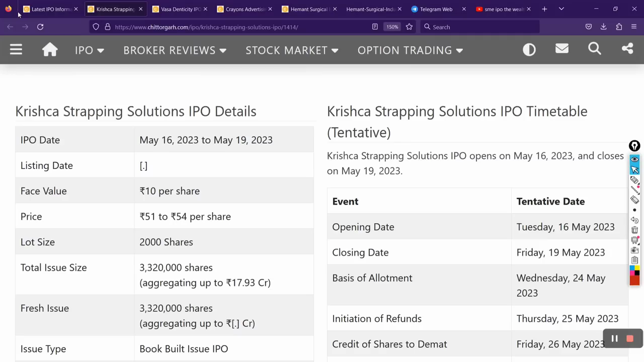Click the pen tool logo icon
This screenshot has width=644, height=362.
pos(634,146)
